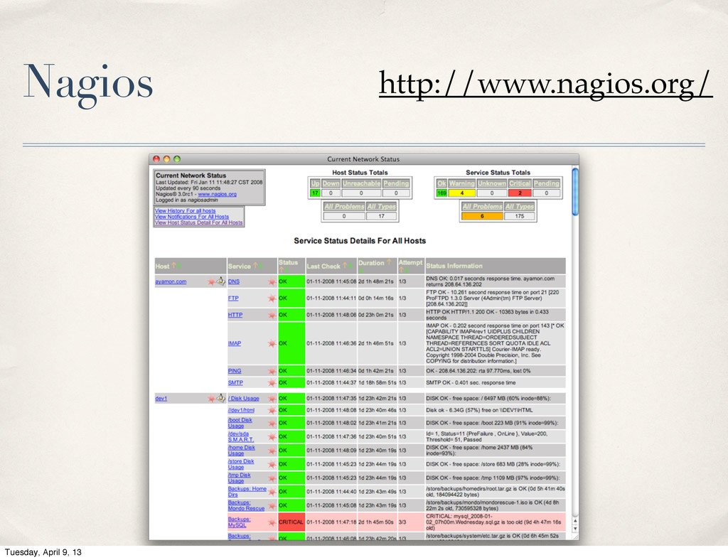Click the star icon in /store Disk Usage row
The width and height of the screenshot is (728, 560).
tap(272, 465)
